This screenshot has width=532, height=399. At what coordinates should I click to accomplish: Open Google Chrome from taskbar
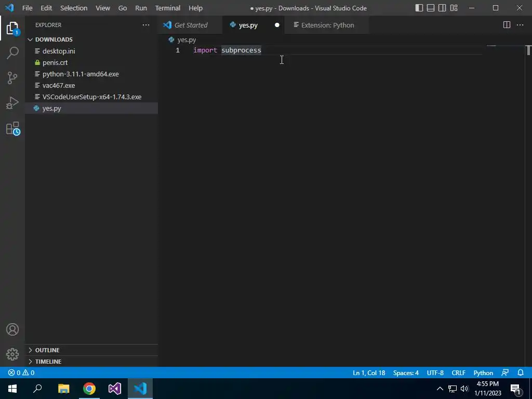click(x=89, y=389)
